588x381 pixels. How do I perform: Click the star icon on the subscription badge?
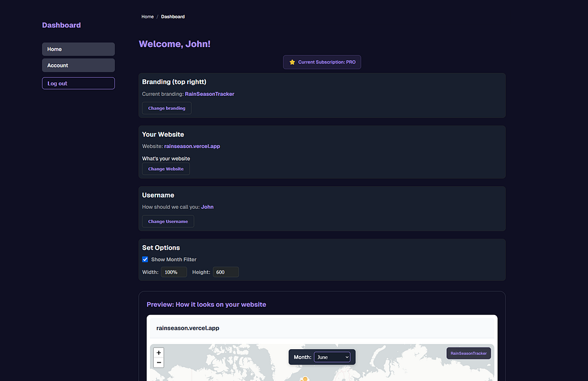coord(292,62)
